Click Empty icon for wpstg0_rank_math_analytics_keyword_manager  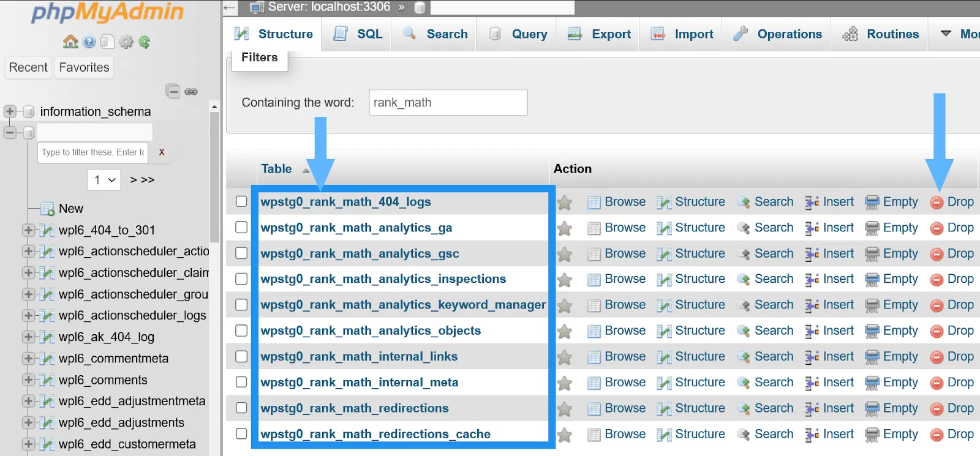(x=872, y=305)
